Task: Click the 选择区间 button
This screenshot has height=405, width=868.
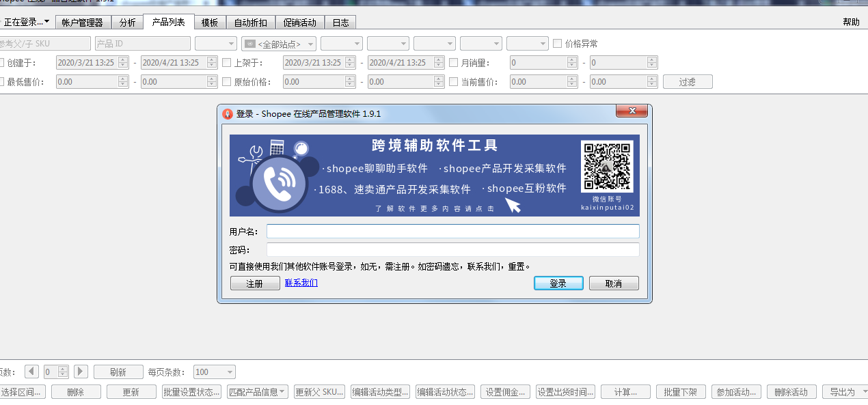Action: [23, 392]
